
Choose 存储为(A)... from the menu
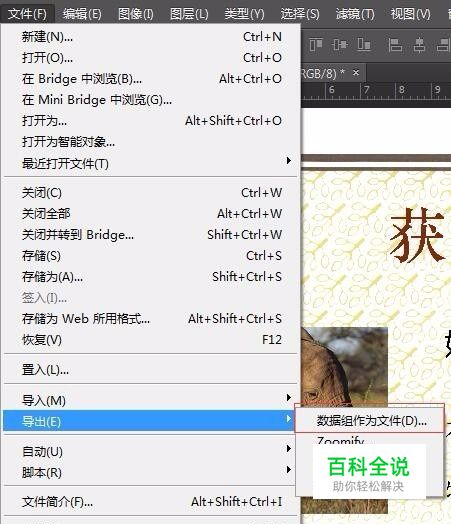point(150,277)
